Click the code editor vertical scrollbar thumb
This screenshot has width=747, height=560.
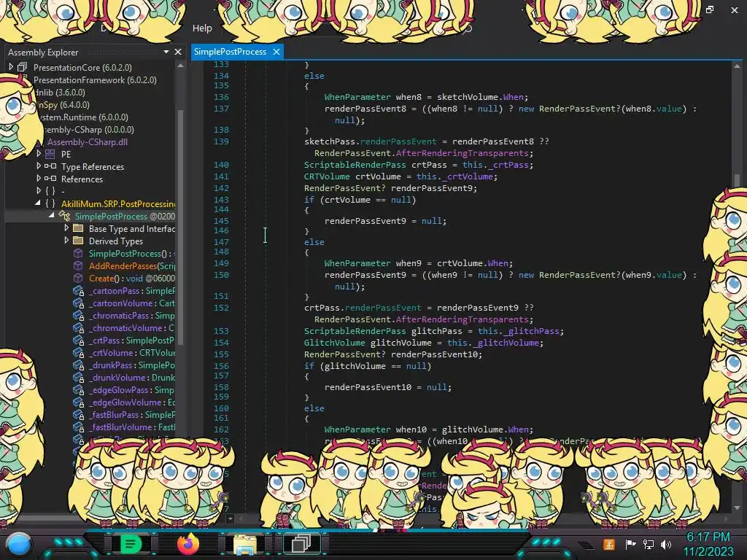737,180
